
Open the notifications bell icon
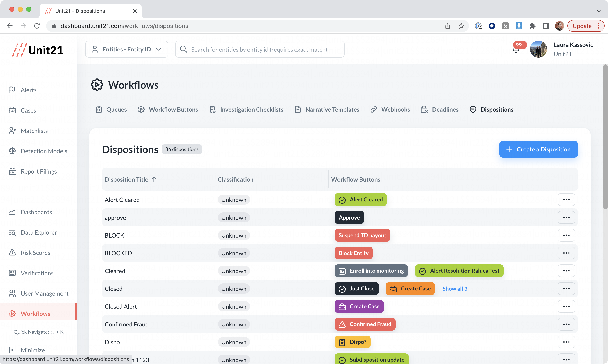516,50
